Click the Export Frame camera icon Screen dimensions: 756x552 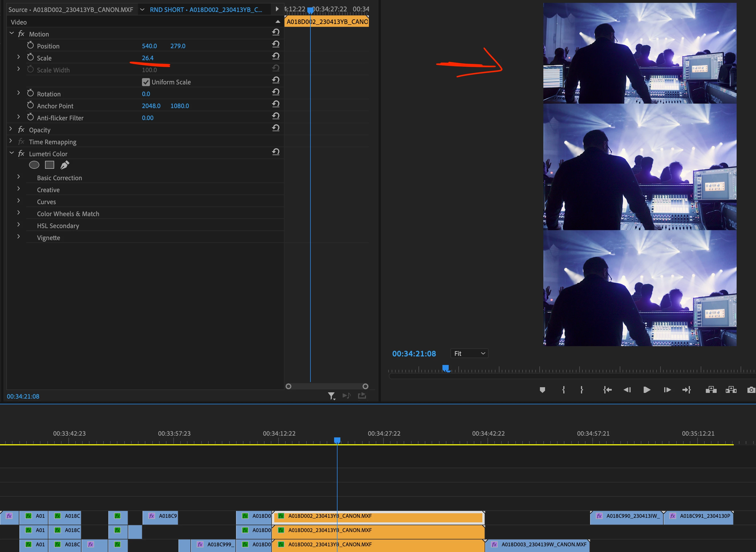pos(751,389)
